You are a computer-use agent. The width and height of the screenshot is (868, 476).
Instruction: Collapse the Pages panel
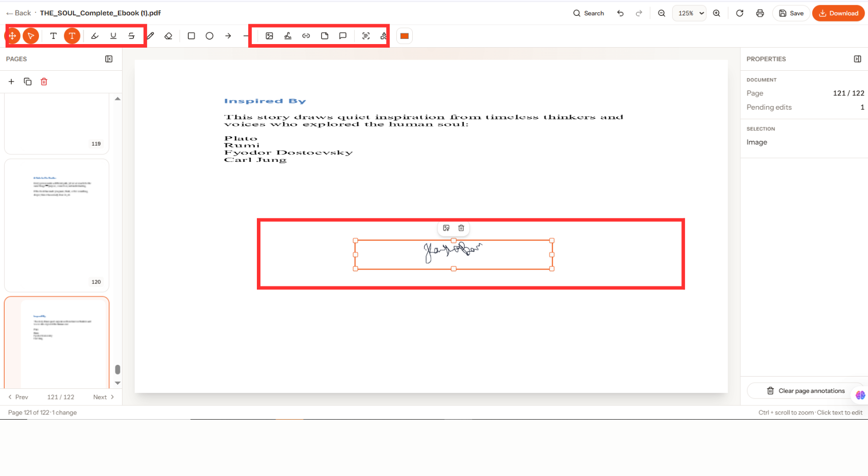pyautogui.click(x=109, y=59)
